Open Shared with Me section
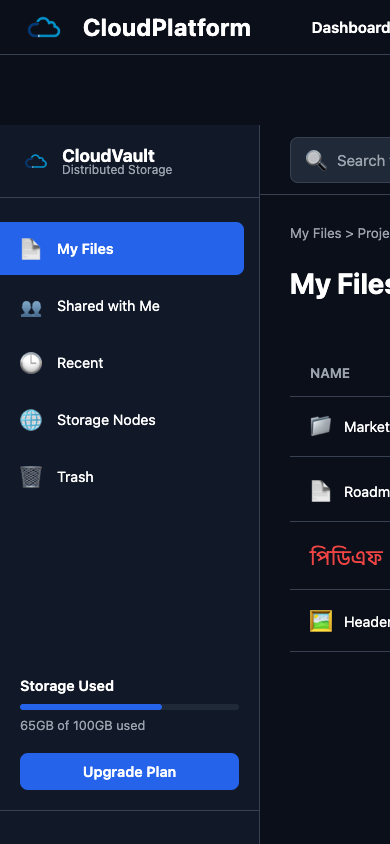This screenshot has width=390, height=844. click(122, 306)
